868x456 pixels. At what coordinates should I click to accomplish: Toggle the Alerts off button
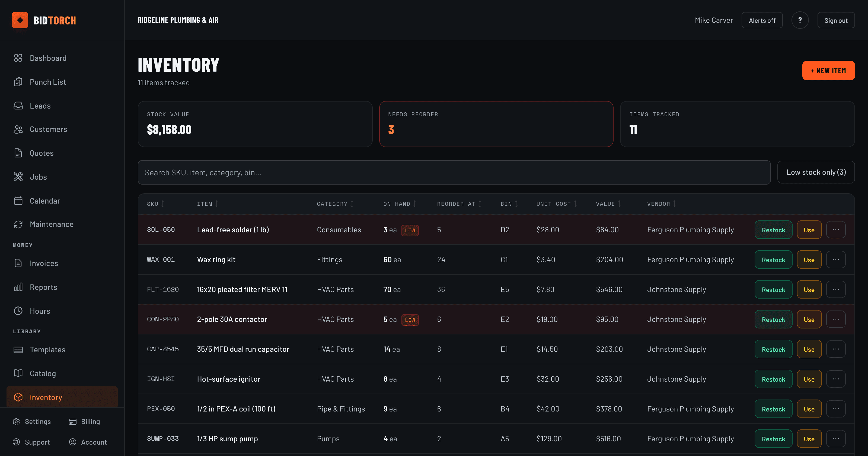point(762,20)
